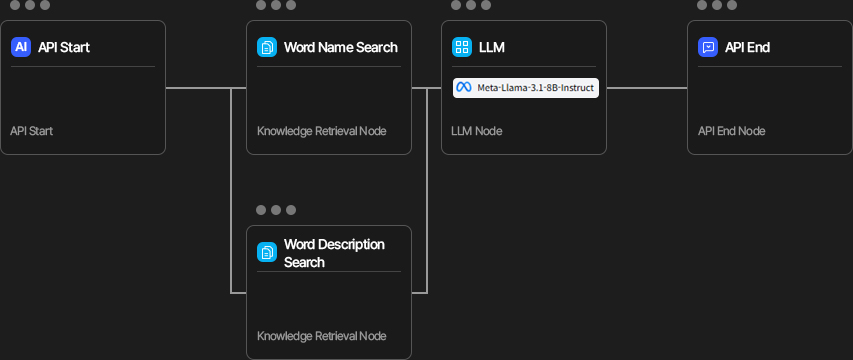
Task: Select the API End node title
Action: (747, 47)
